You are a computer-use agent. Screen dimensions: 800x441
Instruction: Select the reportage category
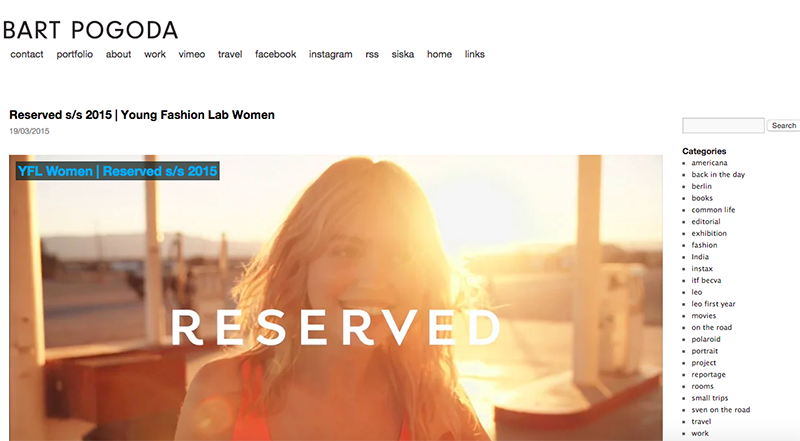[x=708, y=374]
